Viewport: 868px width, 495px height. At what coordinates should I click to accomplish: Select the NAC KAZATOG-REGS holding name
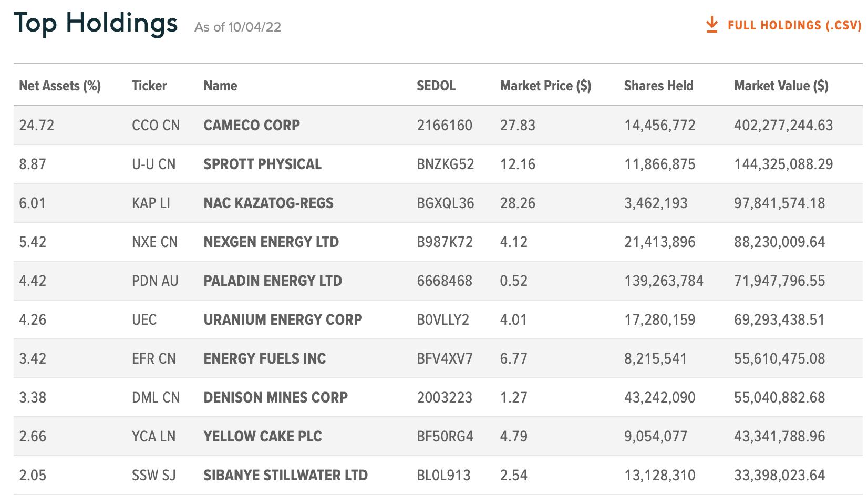(268, 203)
